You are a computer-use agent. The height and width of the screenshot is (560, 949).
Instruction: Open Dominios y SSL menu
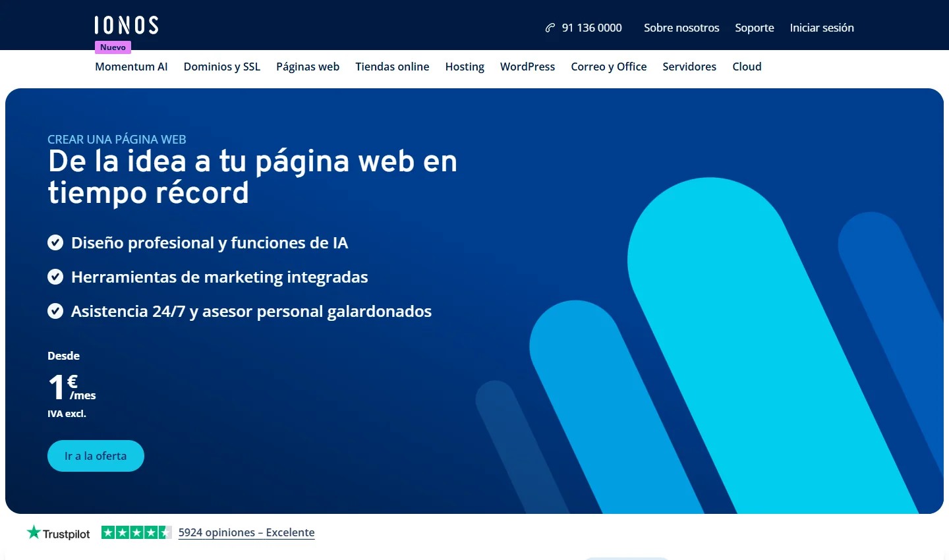[x=222, y=67]
